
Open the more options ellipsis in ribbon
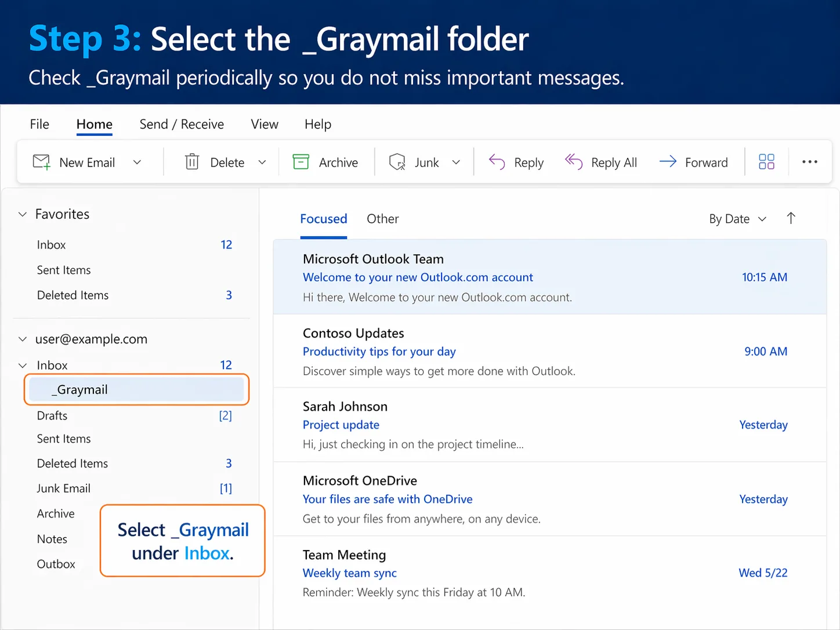(810, 162)
